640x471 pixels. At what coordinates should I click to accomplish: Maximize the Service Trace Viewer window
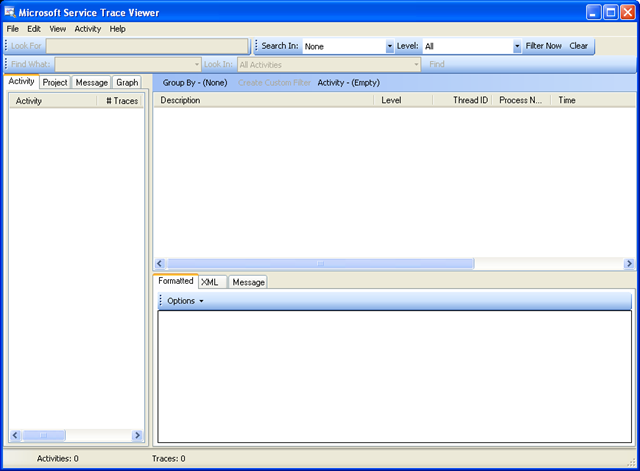[x=611, y=12]
